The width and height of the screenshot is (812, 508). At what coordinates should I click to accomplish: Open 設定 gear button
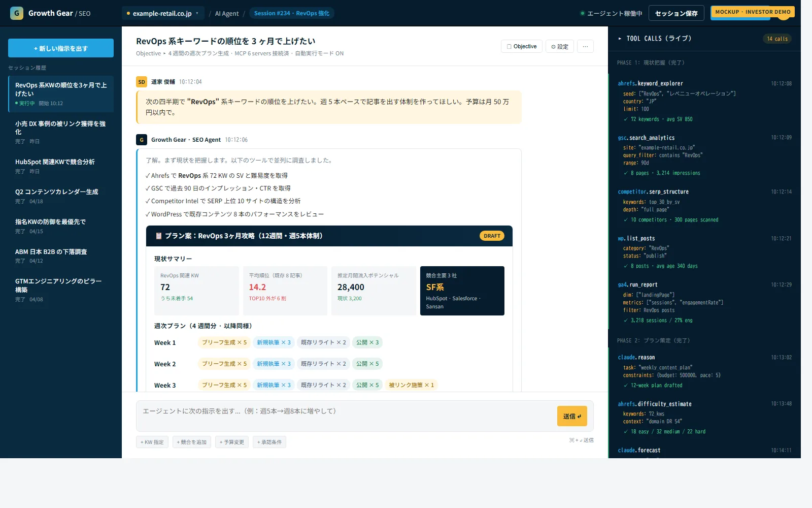point(560,46)
